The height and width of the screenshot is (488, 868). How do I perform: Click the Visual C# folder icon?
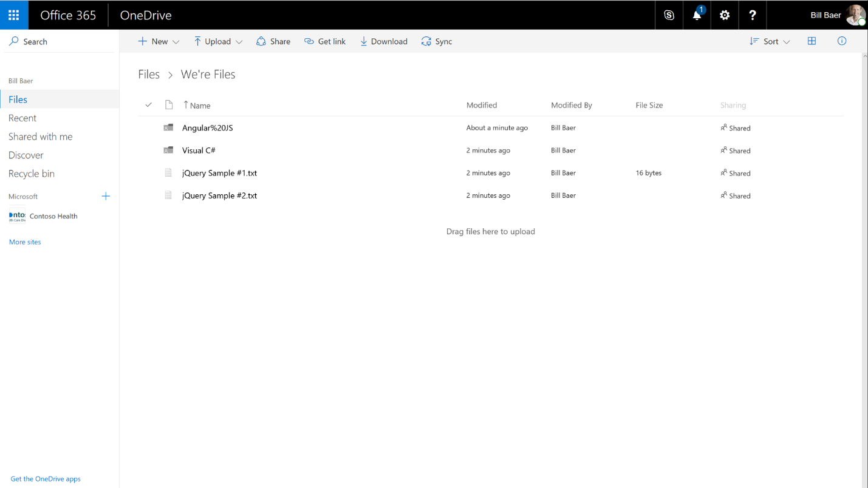pyautogui.click(x=168, y=150)
